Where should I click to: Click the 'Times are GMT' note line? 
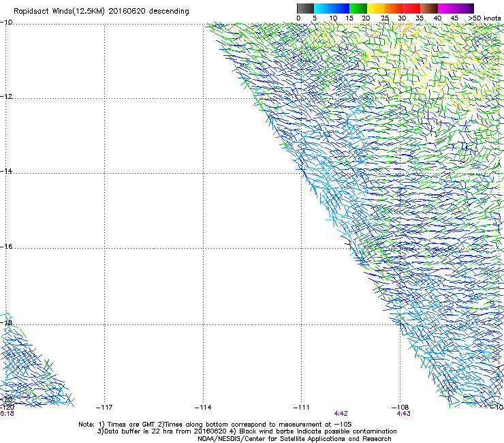pyautogui.click(x=215, y=425)
